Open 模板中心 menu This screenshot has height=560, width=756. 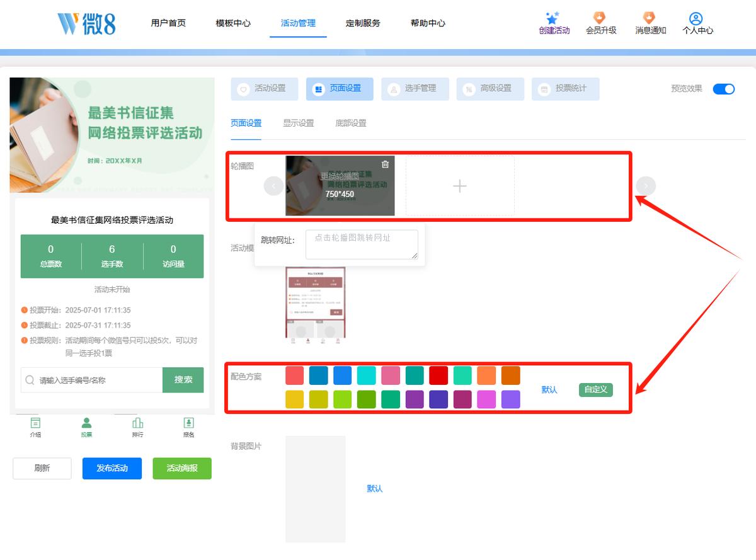[233, 23]
